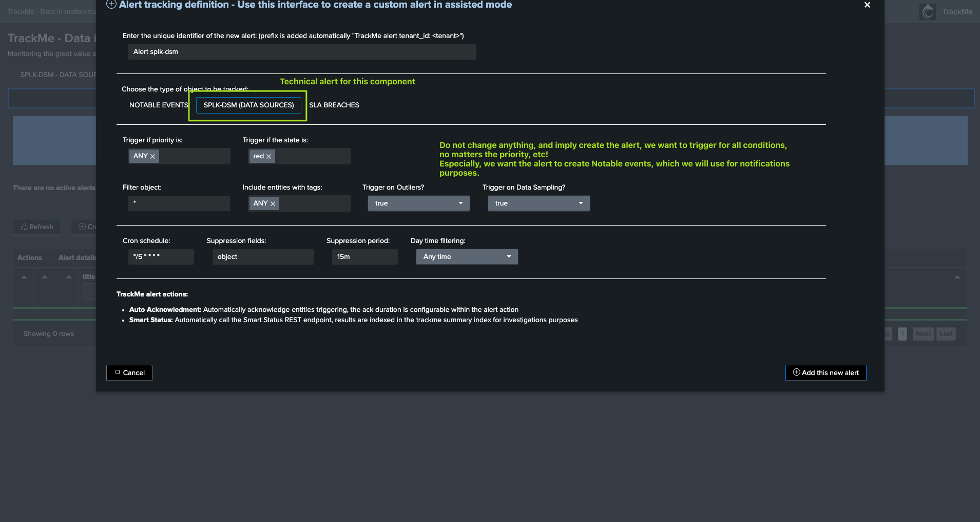The height and width of the screenshot is (522, 980).
Task: Open the Trigger on Data Sampling dropdown
Action: [539, 203]
